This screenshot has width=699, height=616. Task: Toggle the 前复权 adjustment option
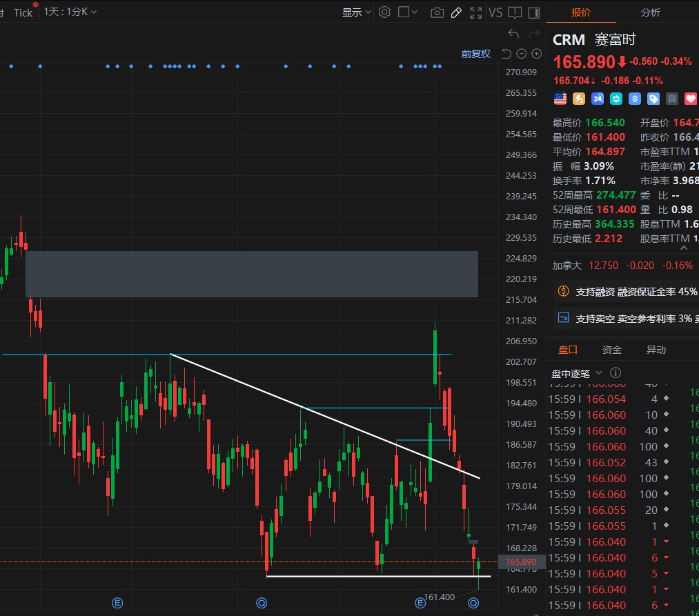coord(475,54)
